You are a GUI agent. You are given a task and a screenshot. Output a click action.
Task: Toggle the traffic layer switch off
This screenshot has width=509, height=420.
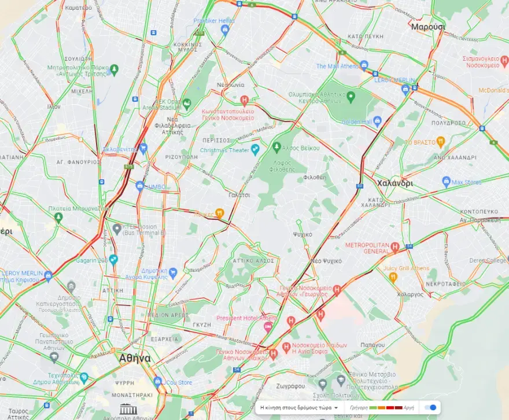pos(430,408)
